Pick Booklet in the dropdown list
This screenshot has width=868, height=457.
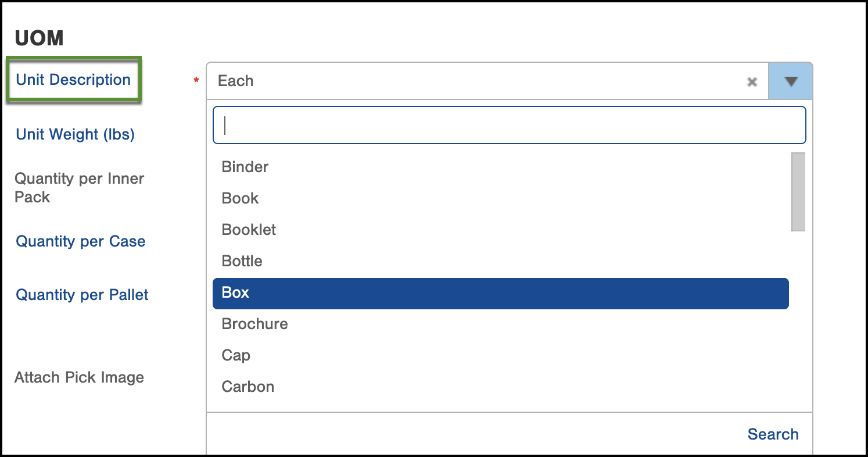click(x=501, y=230)
